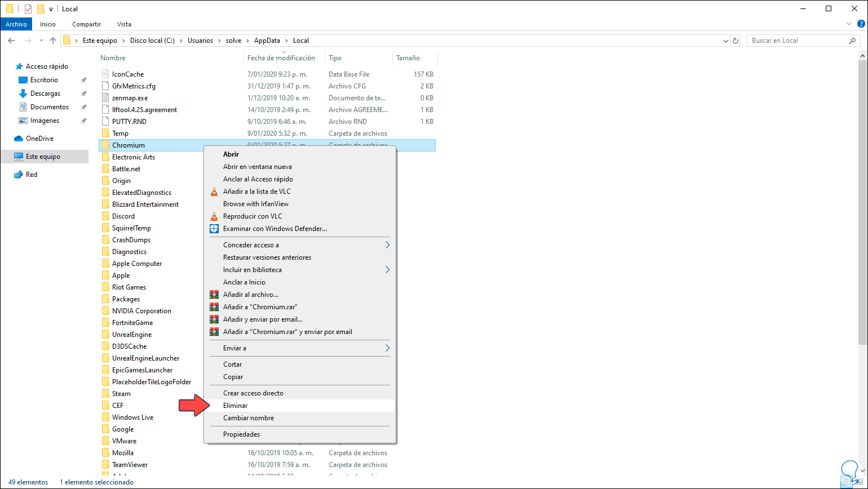Viewport: 868px width, 489px height.
Task: Click the Acceso rápido star icon
Action: coord(19,66)
